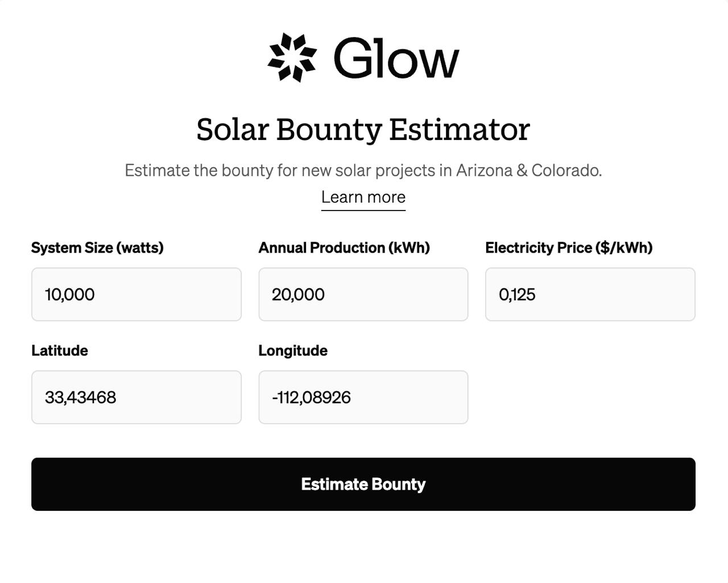Viewport: 728px width, 583px height.
Task: Select the value 10,000 in System Size
Action: (x=69, y=294)
